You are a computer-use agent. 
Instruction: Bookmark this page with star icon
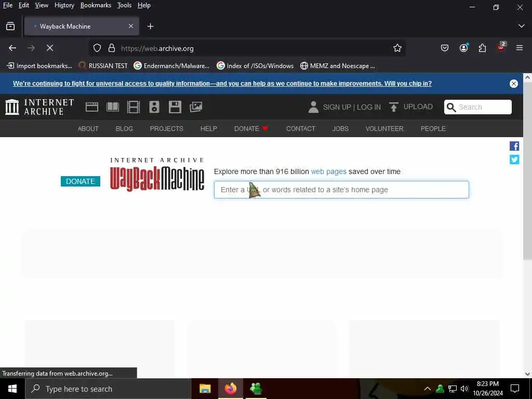click(397, 48)
